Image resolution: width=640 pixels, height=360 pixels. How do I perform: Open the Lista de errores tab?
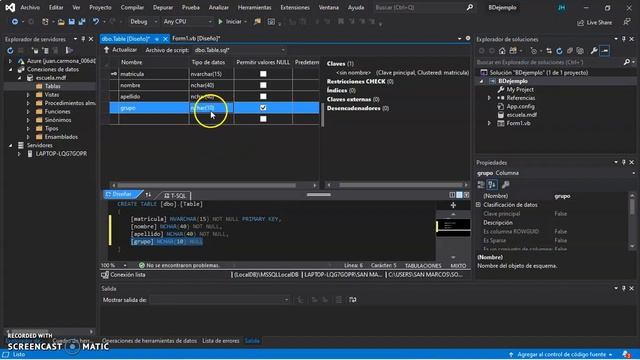[x=221, y=340]
